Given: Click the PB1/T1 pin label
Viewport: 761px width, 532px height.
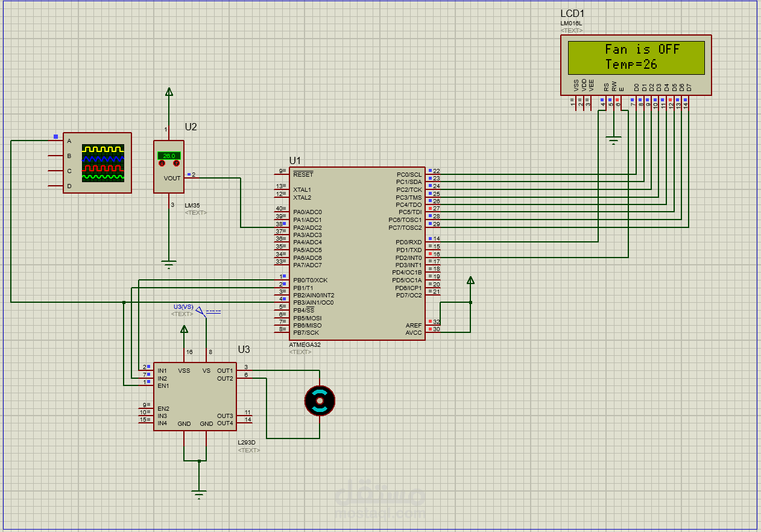Looking at the screenshot, I should (303, 288).
